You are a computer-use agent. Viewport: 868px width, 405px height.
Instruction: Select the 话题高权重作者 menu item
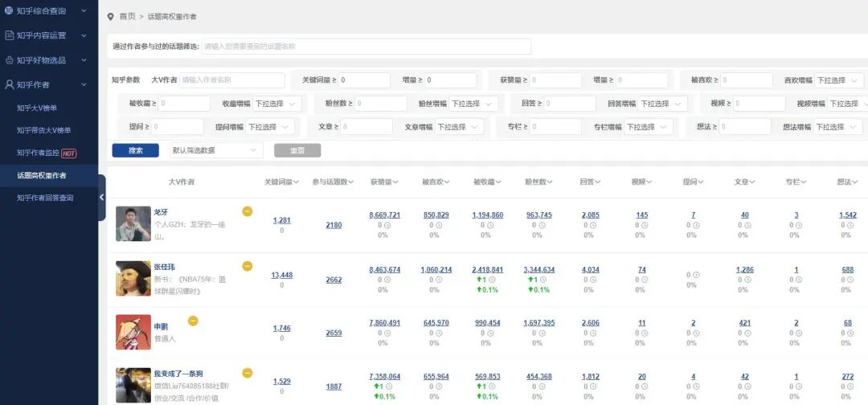click(x=42, y=175)
